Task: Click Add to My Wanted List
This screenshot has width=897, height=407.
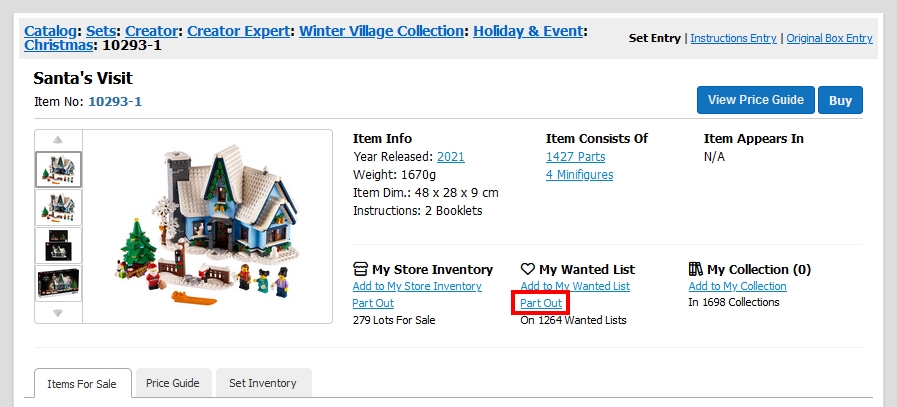Action: 575,286
